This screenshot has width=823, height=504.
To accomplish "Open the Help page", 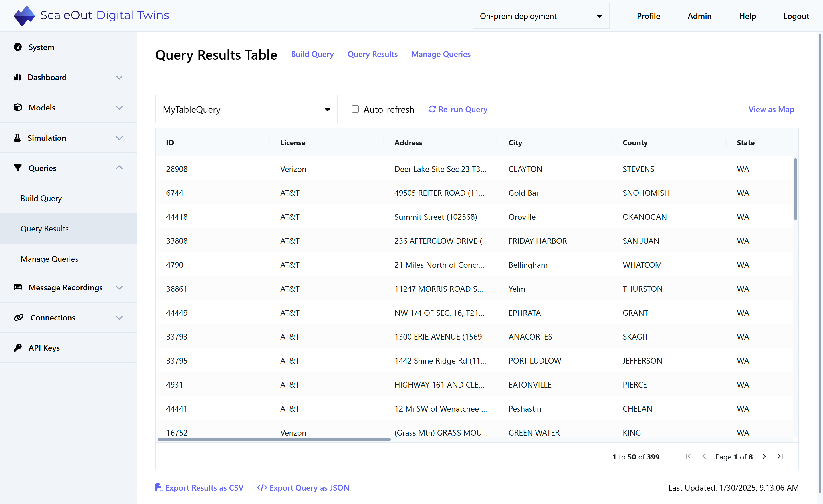I will [x=747, y=16].
